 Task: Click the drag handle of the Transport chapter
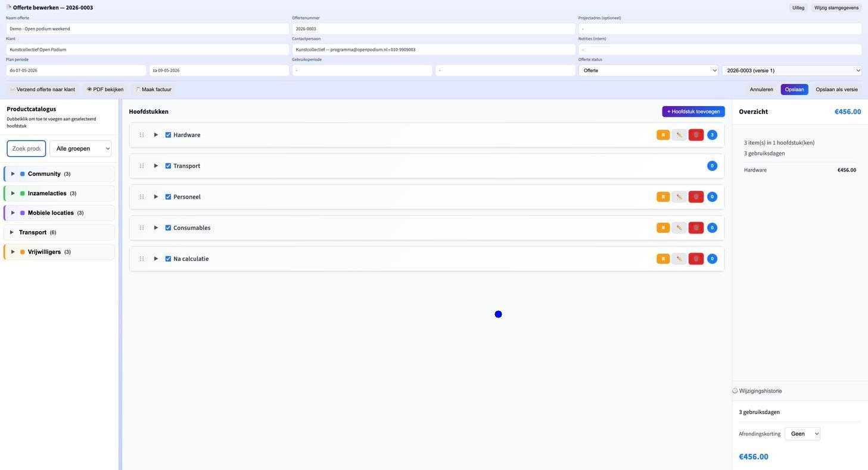pyautogui.click(x=142, y=166)
